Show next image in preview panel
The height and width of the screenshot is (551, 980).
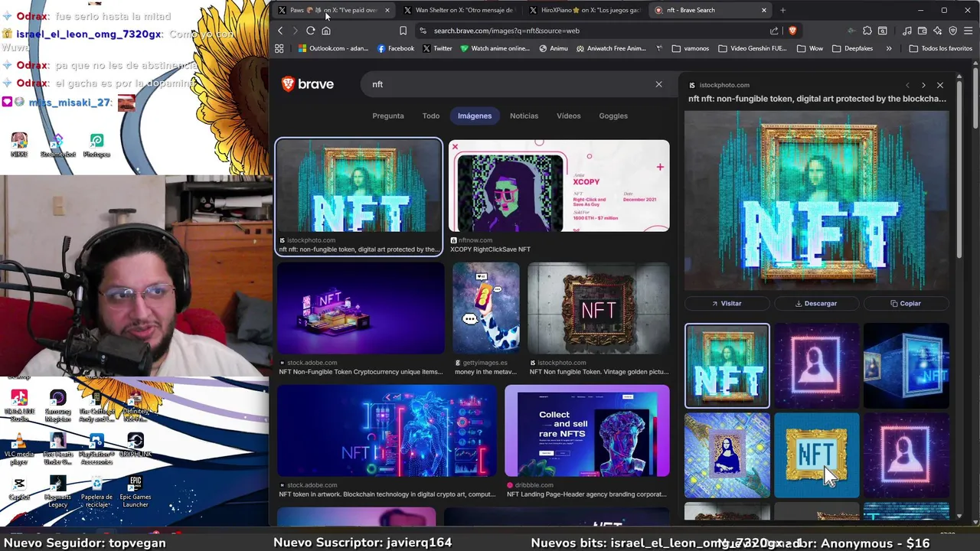pyautogui.click(x=923, y=85)
